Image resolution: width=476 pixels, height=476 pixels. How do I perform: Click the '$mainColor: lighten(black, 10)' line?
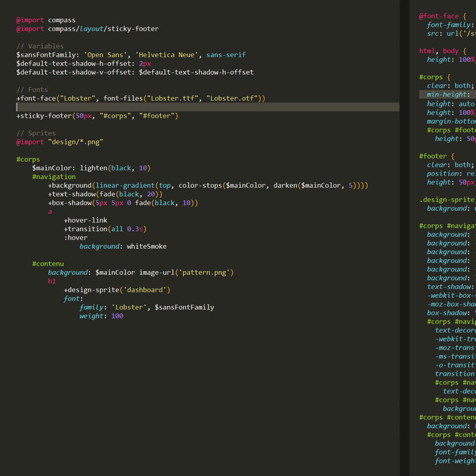coord(91,168)
